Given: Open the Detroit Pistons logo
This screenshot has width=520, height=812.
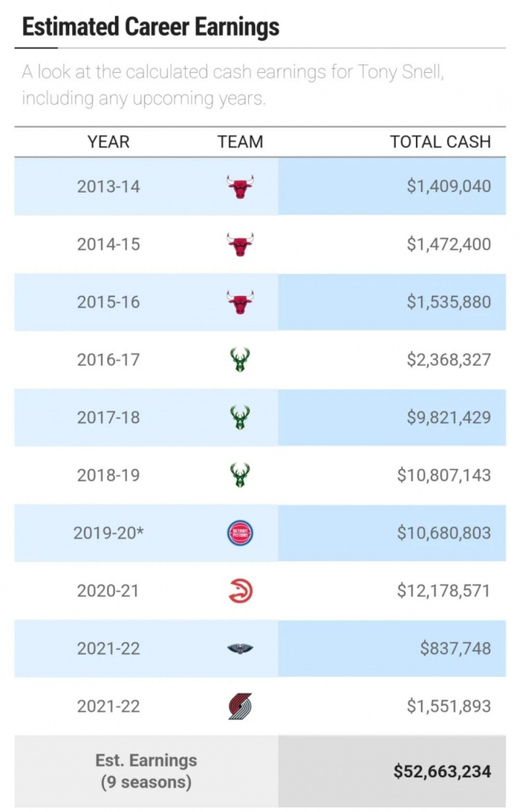Looking at the screenshot, I should pyautogui.click(x=240, y=533).
